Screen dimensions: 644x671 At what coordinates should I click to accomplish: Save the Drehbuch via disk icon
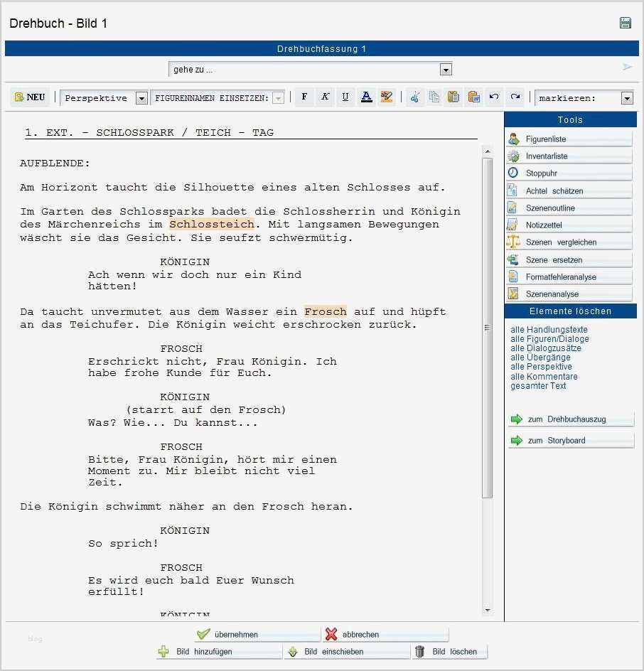pos(624,23)
